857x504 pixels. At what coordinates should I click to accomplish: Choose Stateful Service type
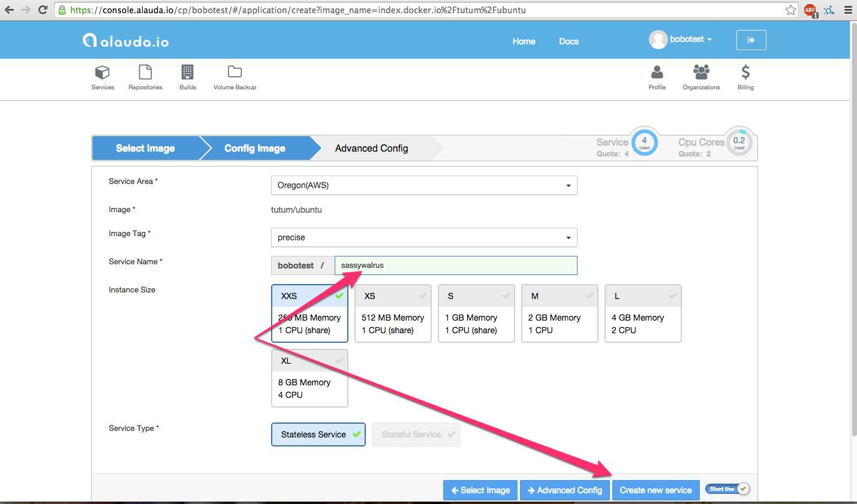click(416, 434)
